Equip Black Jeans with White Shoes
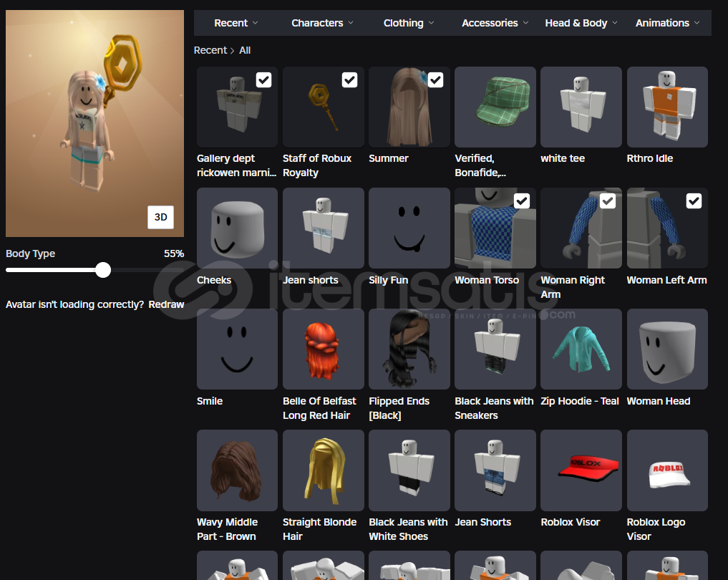This screenshot has height=580, width=728. [x=409, y=470]
